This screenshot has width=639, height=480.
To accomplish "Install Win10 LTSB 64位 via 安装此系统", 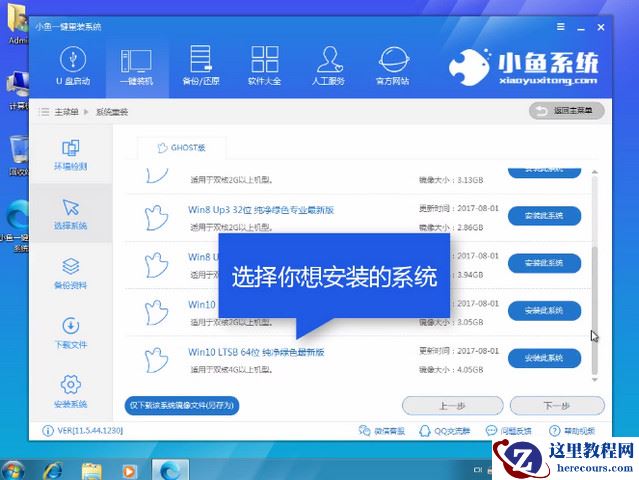I will coord(544,358).
